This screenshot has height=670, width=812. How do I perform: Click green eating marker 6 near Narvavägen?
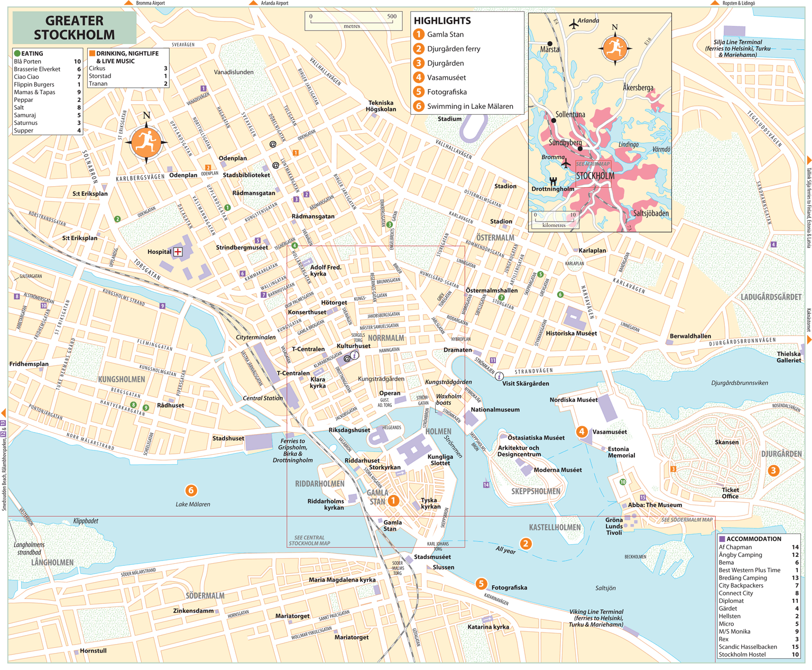pyautogui.click(x=560, y=295)
